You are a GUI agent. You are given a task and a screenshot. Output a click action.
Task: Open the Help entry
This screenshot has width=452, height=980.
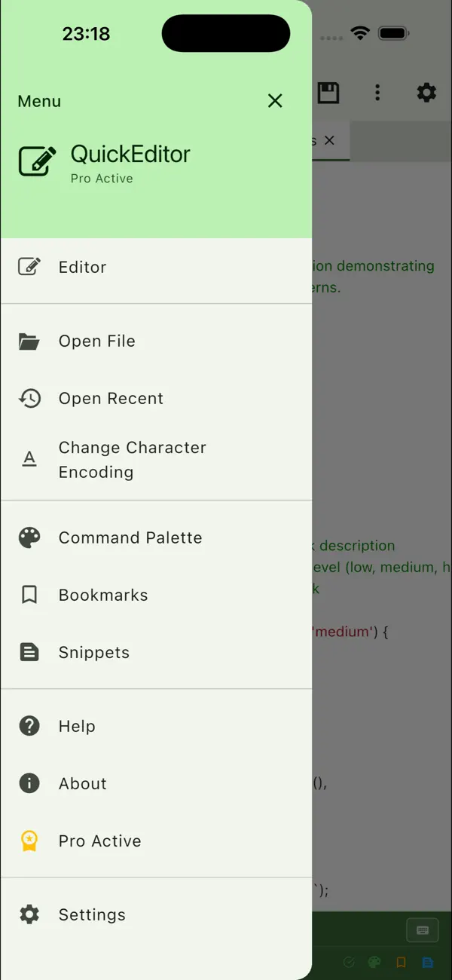point(77,726)
